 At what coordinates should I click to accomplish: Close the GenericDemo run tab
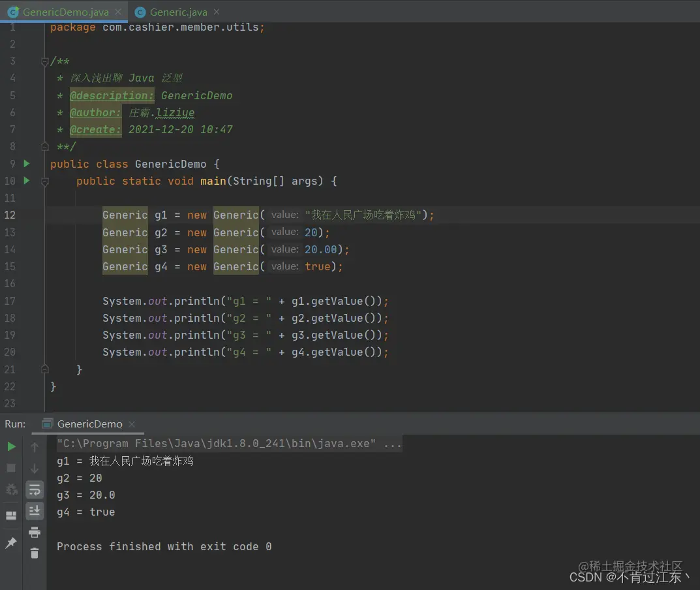(132, 424)
